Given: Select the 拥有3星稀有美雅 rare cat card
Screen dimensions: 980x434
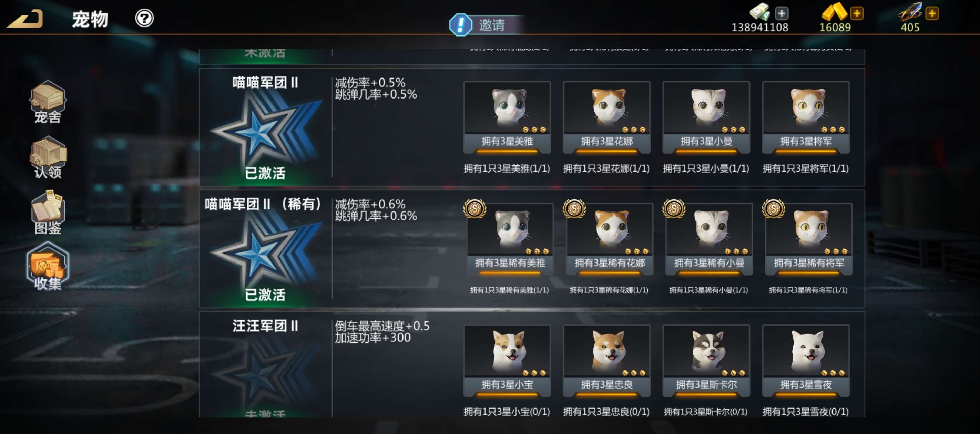Looking at the screenshot, I should (510, 239).
